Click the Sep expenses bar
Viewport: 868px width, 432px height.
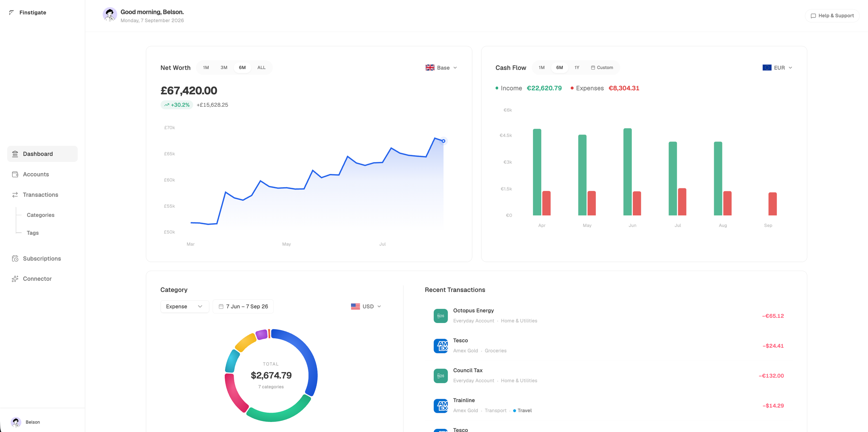(x=772, y=204)
